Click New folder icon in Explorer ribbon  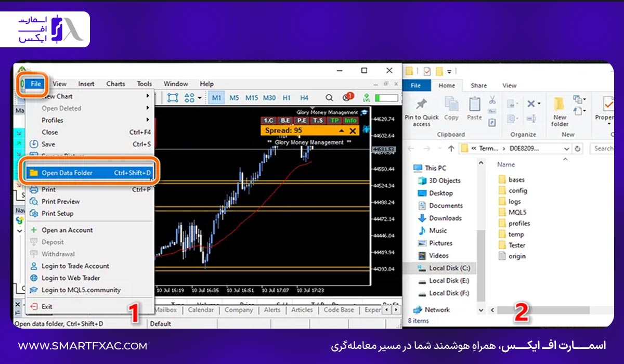pos(560,112)
